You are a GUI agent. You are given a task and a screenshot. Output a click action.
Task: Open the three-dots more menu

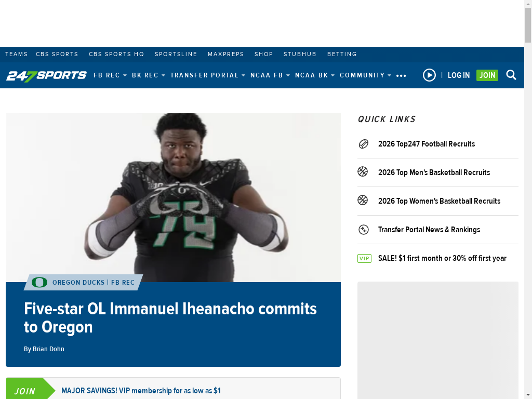tap(401, 76)
